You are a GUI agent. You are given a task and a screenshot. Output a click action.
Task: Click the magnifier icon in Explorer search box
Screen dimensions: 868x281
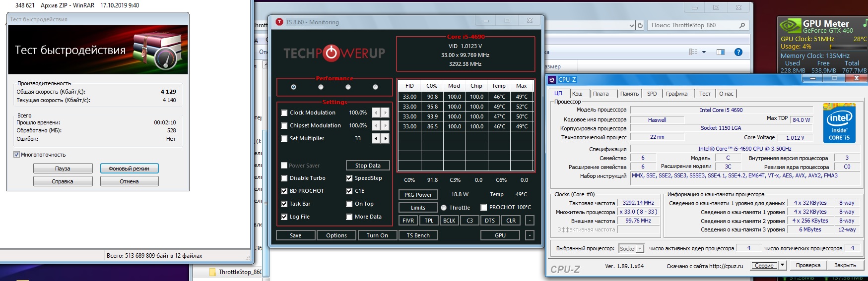742,25
